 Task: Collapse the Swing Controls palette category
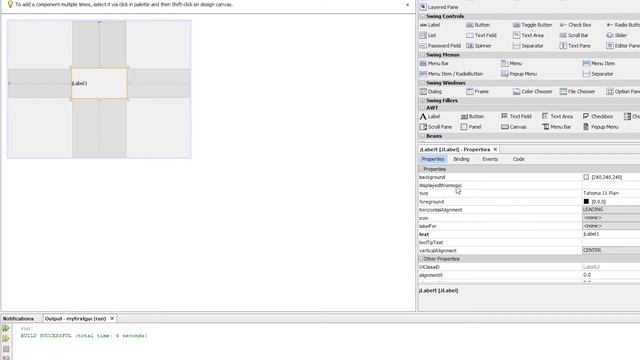[422, 16]
